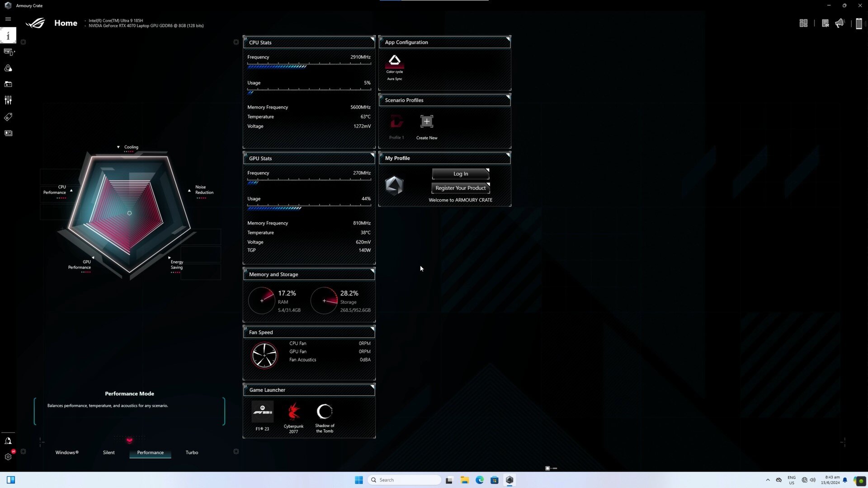Viewport: 868px width, 488px height.
Task: Click the GPU Usage progress bar
Action: (309, 207)
